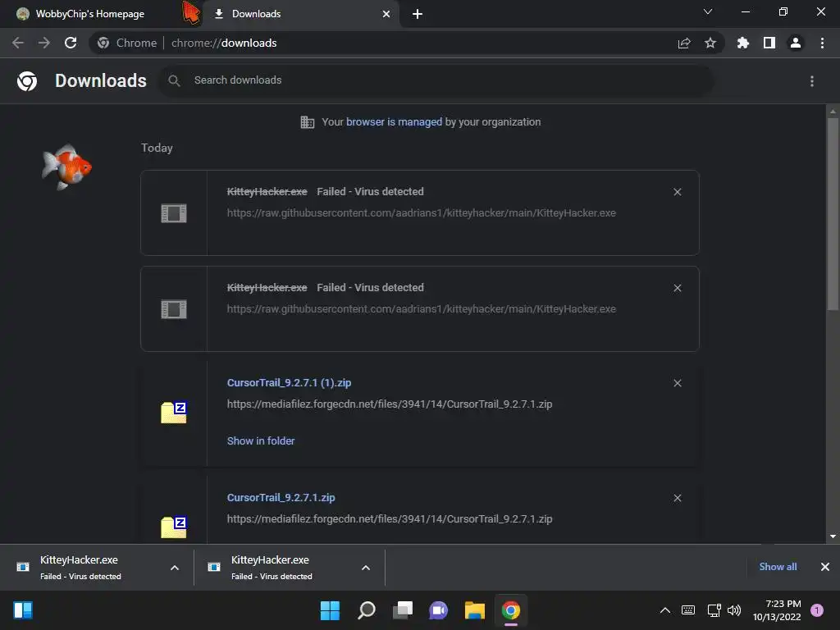Open Task View on the taskbar
This screenshot has height=630, width=840.
point(402,610)
